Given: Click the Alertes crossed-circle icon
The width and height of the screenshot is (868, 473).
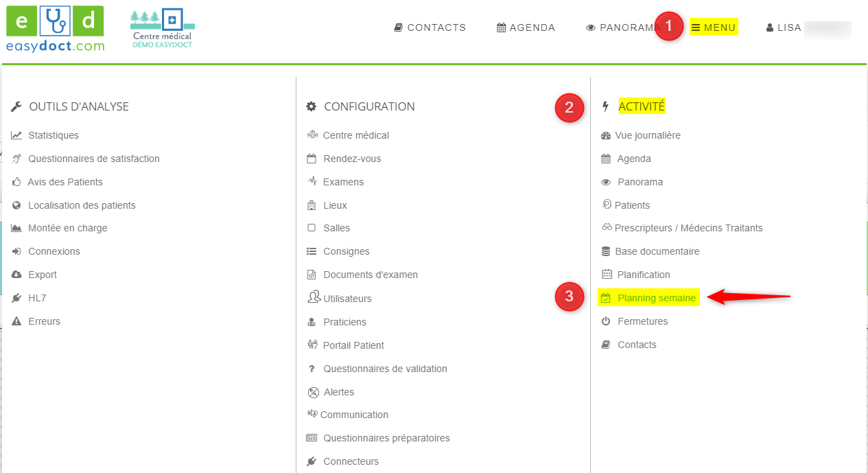Looking at the screenshot, I should pyautogui.click(x=313, y=392).
